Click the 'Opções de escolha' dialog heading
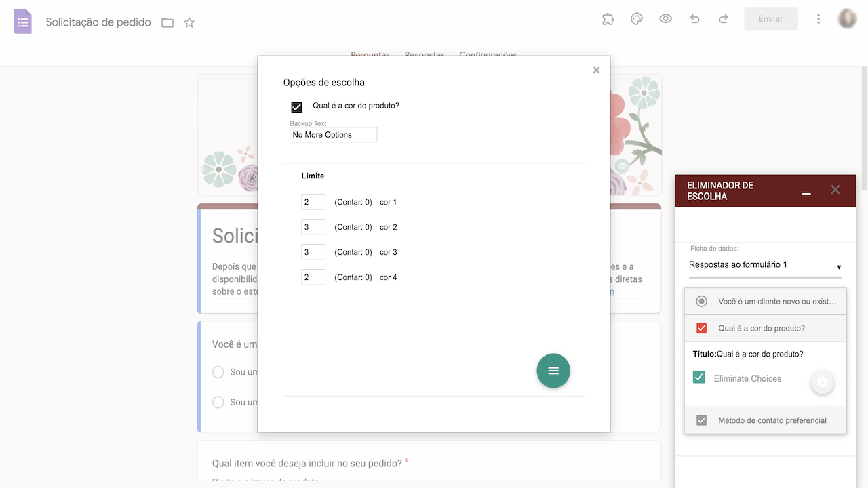This screenshot has height=488, width=868. click(324, 83)
